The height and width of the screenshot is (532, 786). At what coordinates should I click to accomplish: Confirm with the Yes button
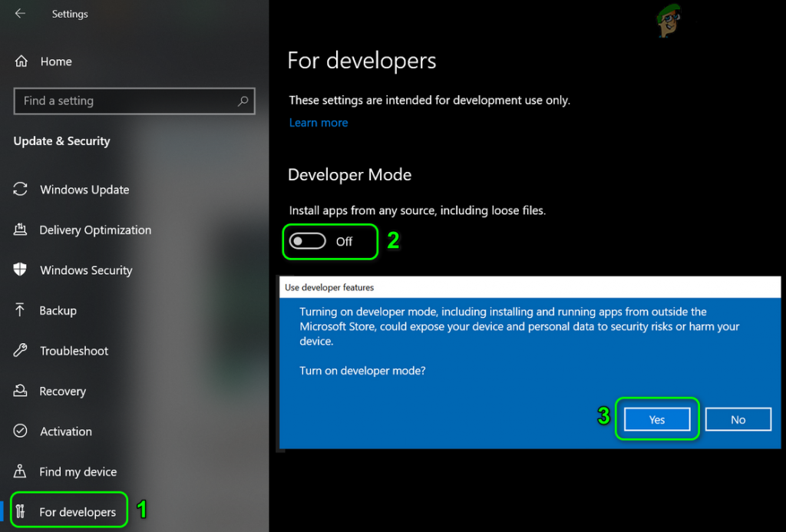tap(657, 419)
